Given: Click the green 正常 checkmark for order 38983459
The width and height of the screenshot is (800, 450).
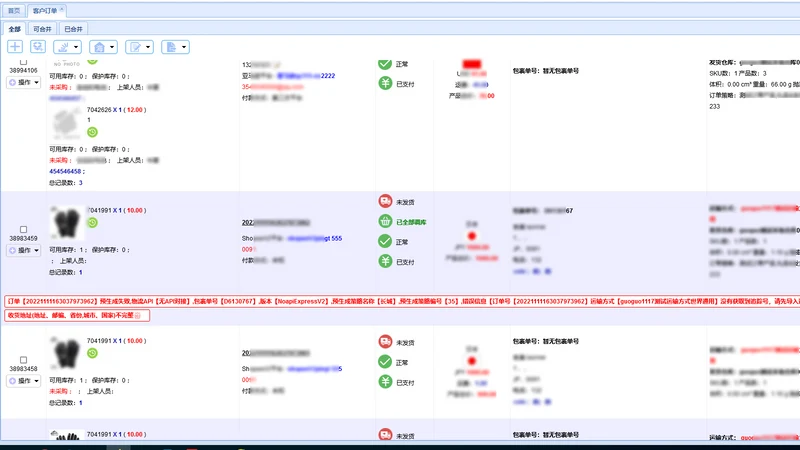Looking at the screenshot, I should [x=385, y=241].
